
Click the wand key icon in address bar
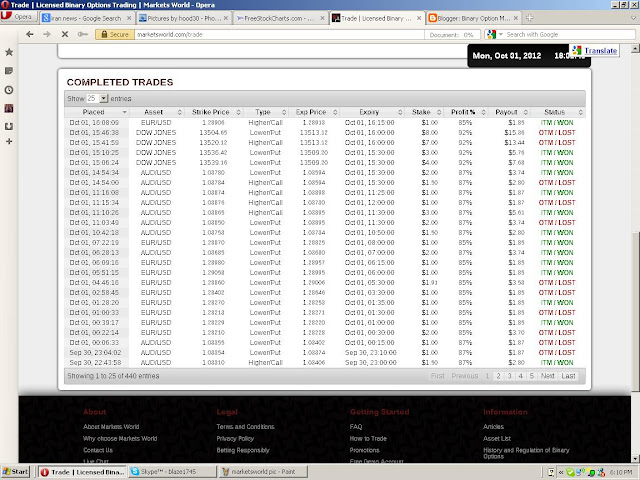[x=82, y=34]
